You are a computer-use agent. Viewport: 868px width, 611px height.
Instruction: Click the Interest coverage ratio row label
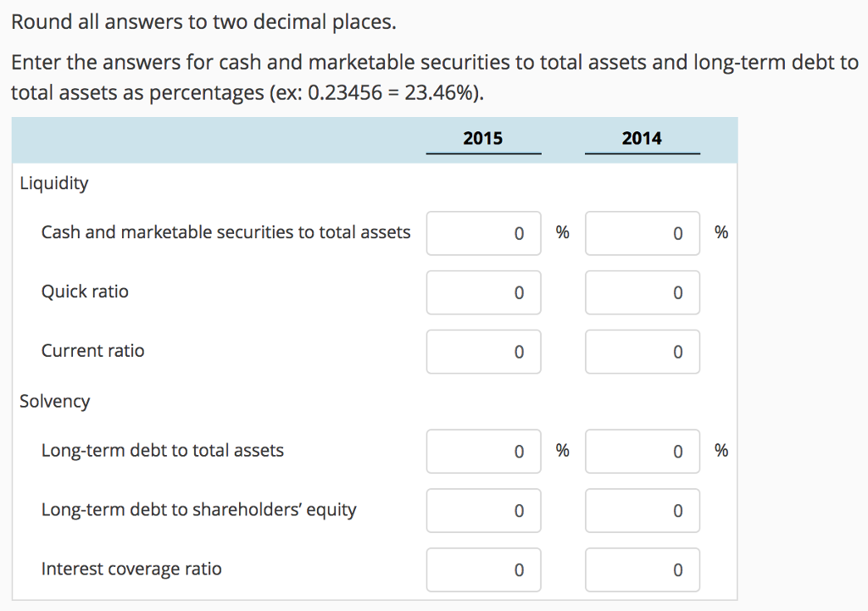click(x=131, y=569)
